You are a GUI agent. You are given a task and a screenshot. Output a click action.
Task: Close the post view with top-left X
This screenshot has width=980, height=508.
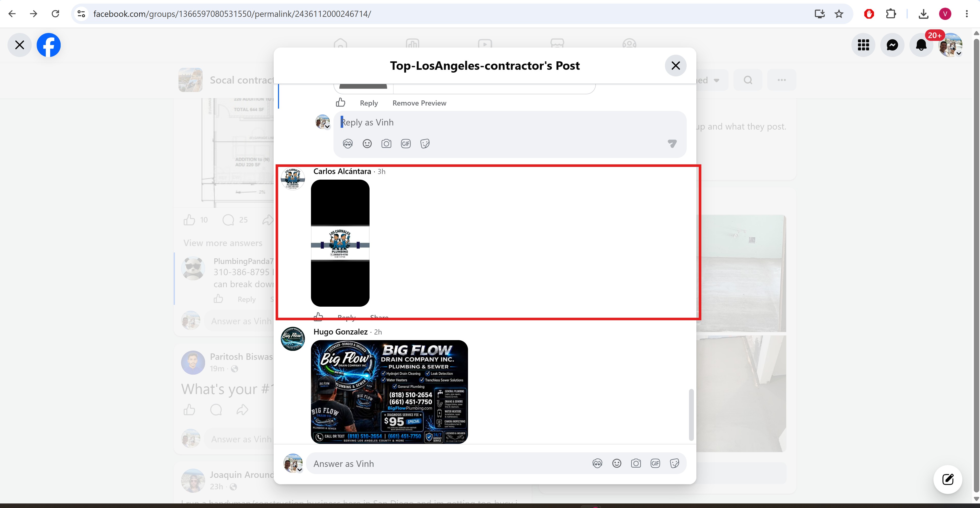click(19, 45)
